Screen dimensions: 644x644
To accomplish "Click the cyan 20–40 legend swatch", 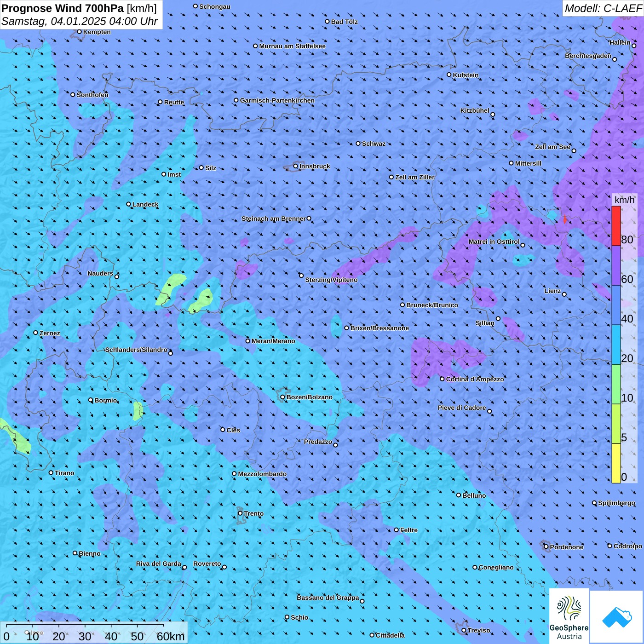I will pyautogui.click(x=616, y=345).
